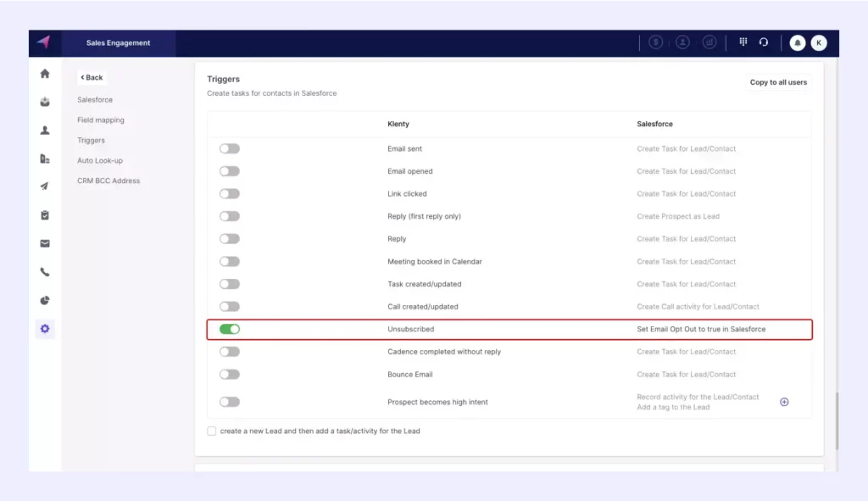Click Copy to all users button
Image resolution: width=868 pixels, height=501 pixels.
778,82
